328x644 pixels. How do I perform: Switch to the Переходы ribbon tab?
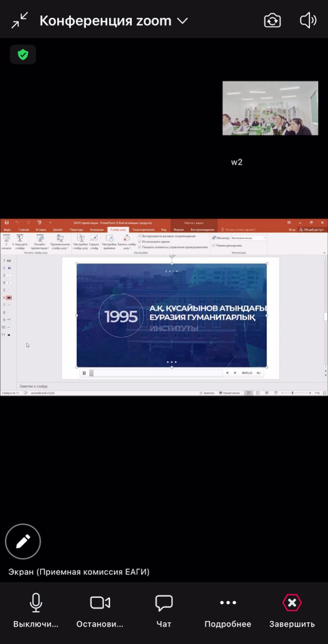76,229
